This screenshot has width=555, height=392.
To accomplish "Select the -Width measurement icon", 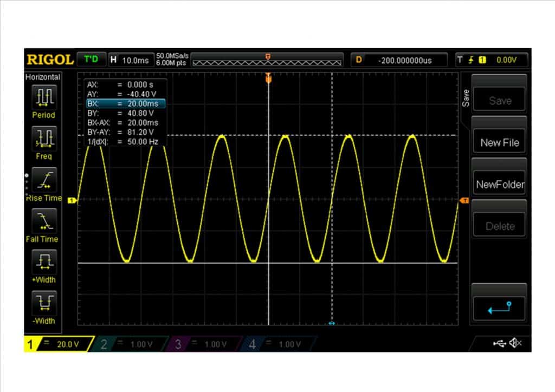I will (x=43, y=302).
